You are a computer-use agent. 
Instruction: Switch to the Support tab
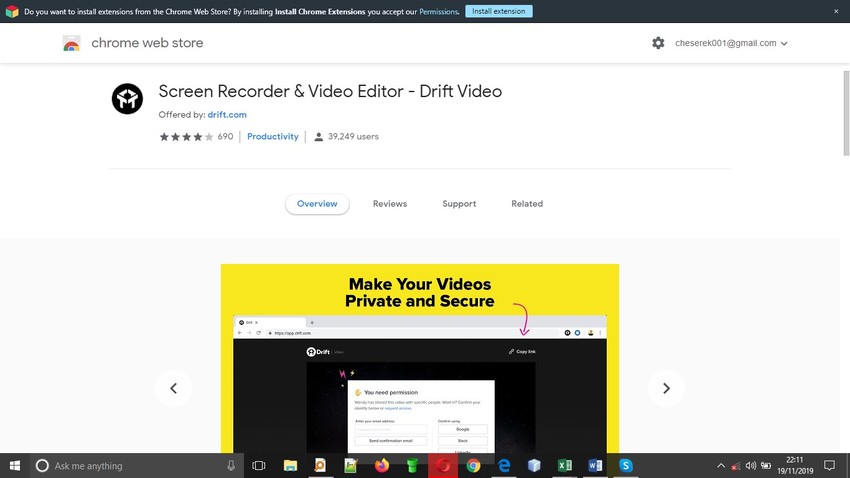click(x=459, y=204)
